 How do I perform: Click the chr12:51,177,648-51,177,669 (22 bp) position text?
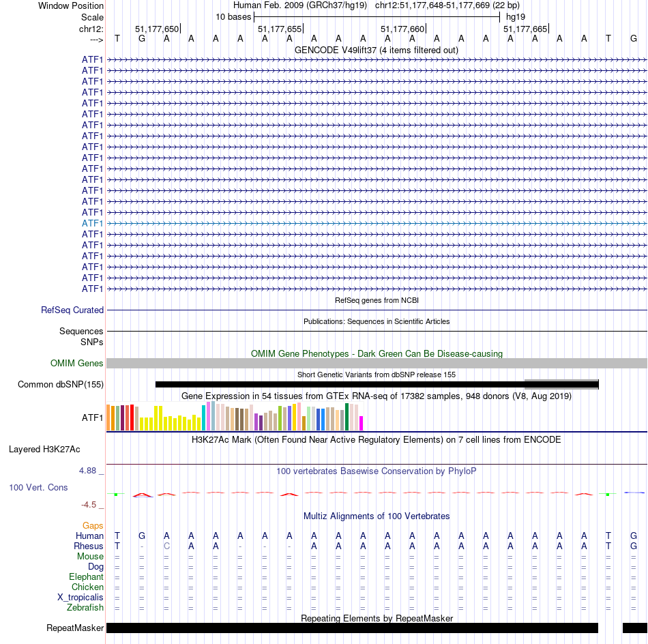click(x=447, y=5)
